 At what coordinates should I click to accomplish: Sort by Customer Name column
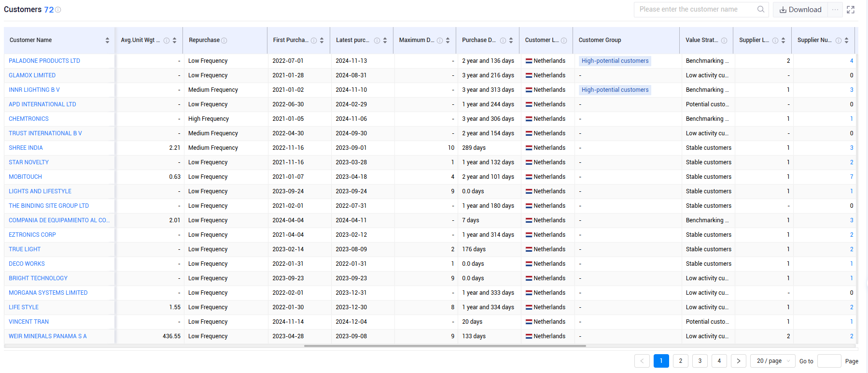[107, 41]
